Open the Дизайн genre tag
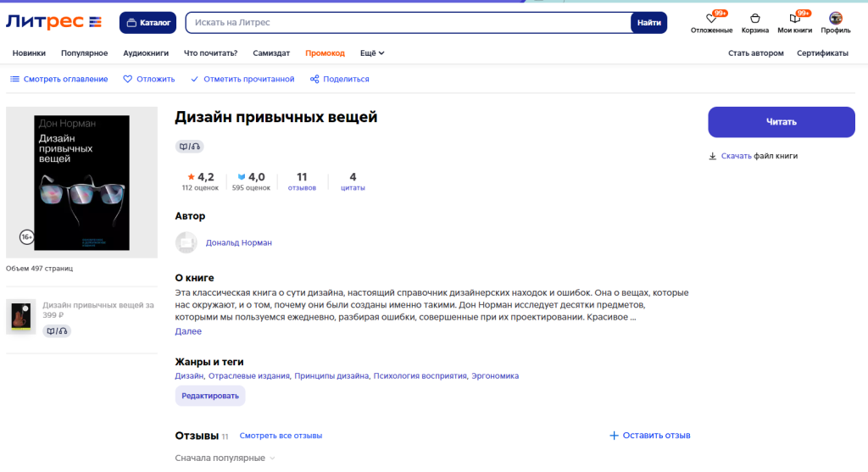The image size is (868, 472). click(189, 375)
